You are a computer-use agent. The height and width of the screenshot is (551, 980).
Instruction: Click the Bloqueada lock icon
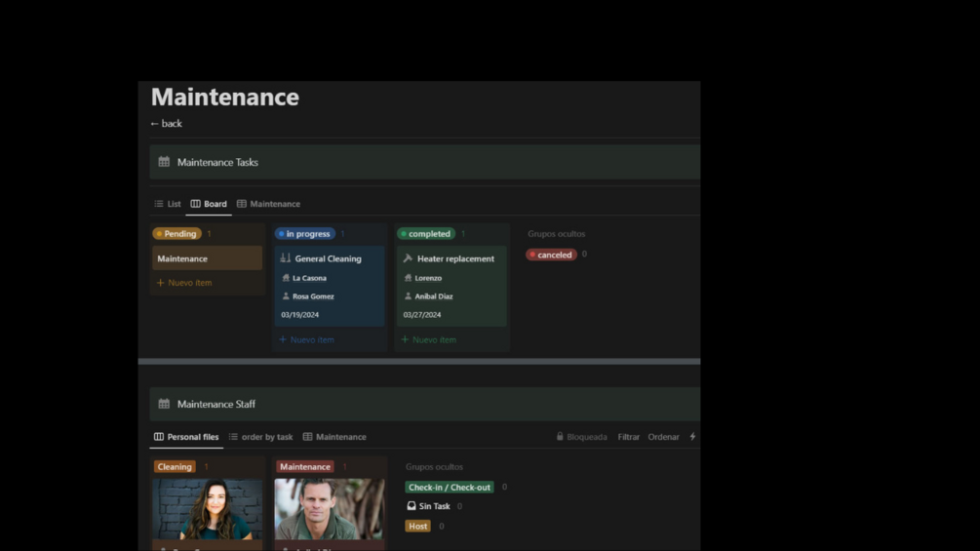560,436
